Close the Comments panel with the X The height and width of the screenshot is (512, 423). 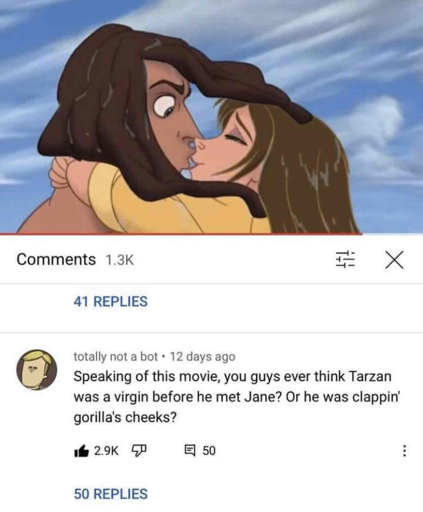click(x=394, y=259)
